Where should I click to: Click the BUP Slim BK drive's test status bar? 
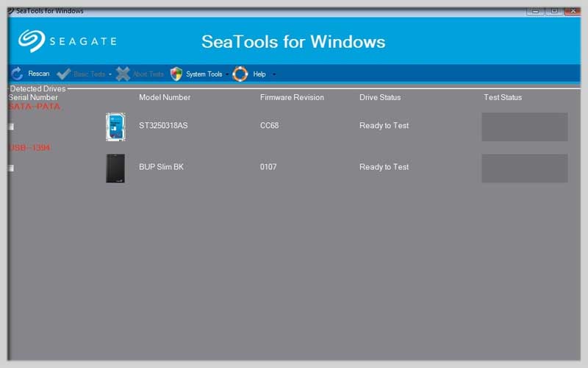[x=525, y=169]
